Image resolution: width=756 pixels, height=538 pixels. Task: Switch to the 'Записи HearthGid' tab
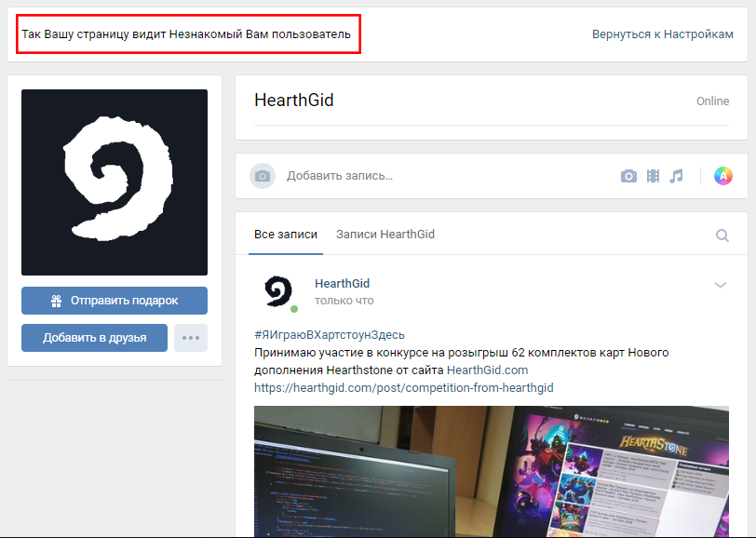click(385, 235)
